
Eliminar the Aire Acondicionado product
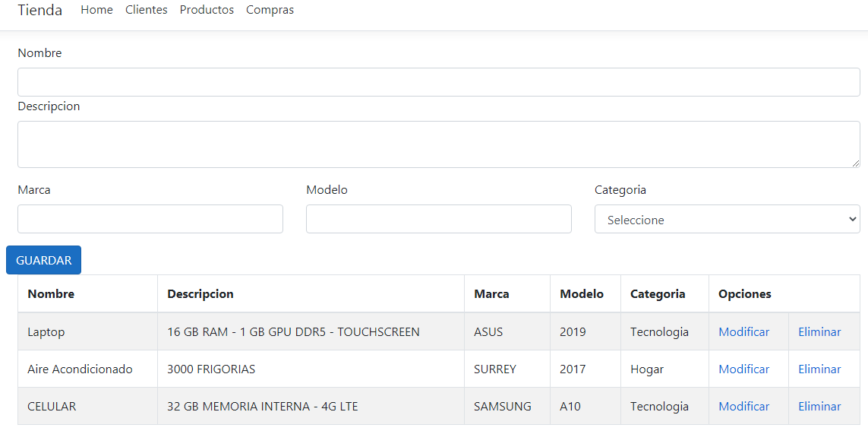pos(819,369)
